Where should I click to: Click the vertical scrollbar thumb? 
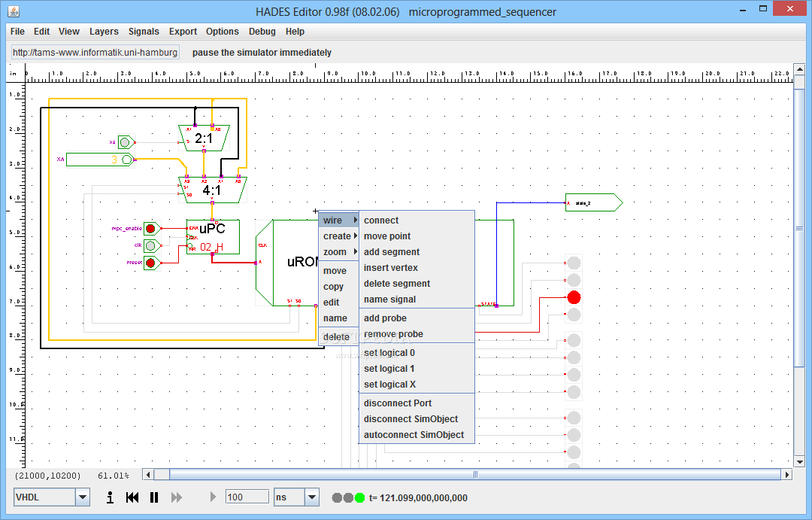799,229
